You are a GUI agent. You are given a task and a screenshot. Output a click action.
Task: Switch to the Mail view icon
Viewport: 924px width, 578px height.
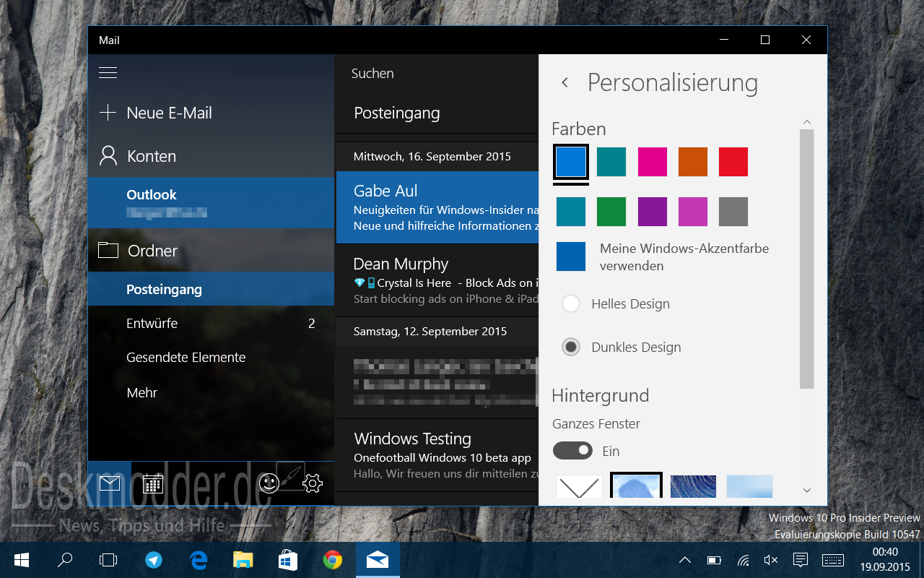tap(110, 483)
